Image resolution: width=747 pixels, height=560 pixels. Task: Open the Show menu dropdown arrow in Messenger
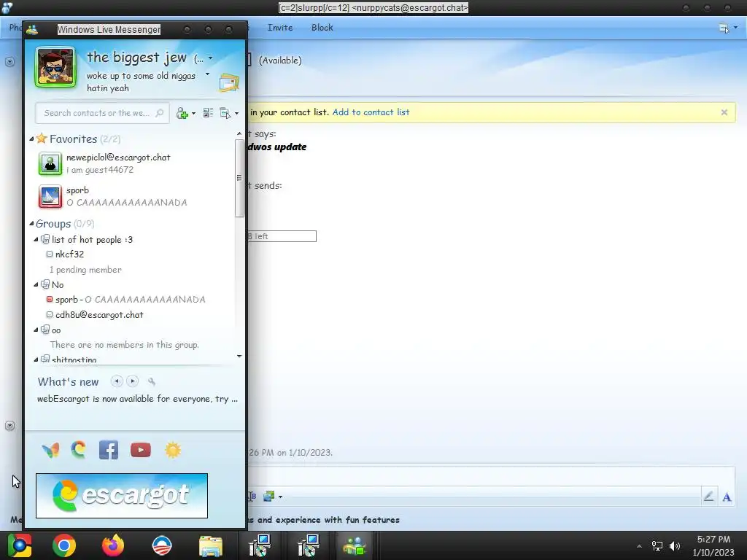(237, 113)
